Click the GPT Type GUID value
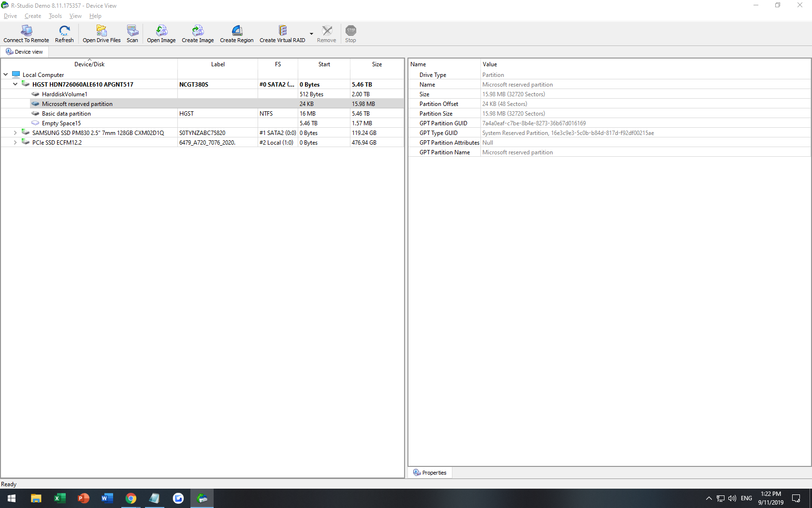812x508 pixels. [568, 133]
